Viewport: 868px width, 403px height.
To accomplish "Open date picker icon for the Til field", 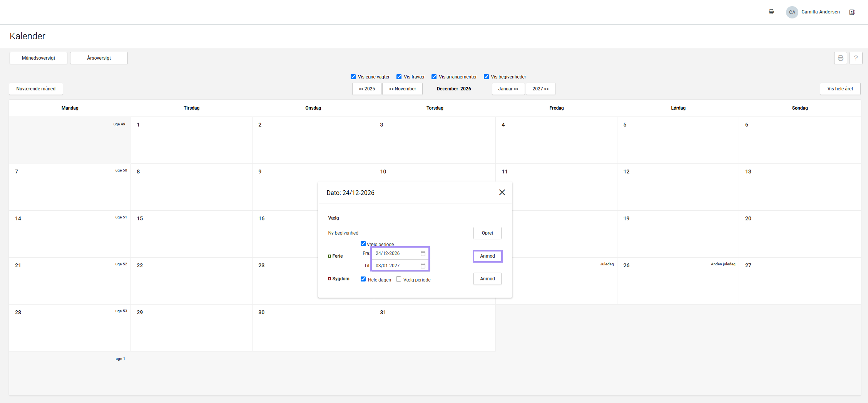I will [423, 266].
